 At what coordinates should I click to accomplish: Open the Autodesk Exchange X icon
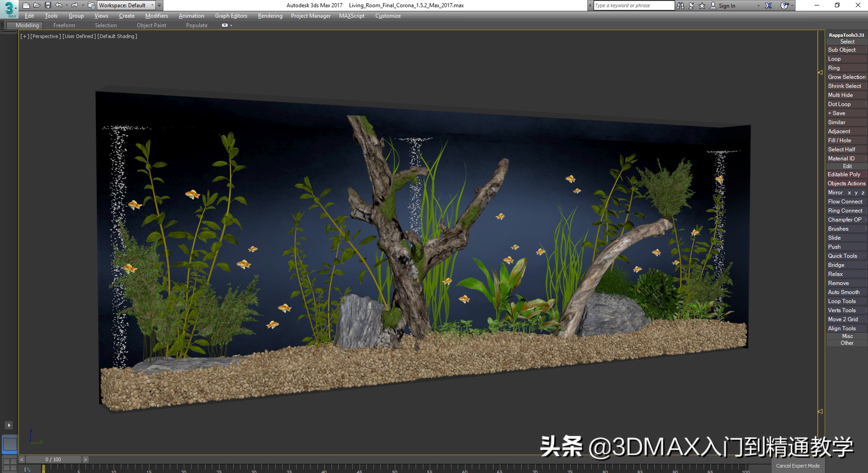pos(768,5)
